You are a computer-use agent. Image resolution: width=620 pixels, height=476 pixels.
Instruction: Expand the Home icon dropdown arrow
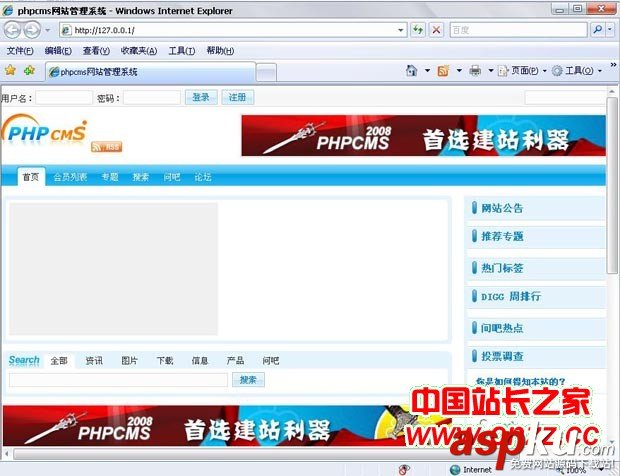[427, 71]
